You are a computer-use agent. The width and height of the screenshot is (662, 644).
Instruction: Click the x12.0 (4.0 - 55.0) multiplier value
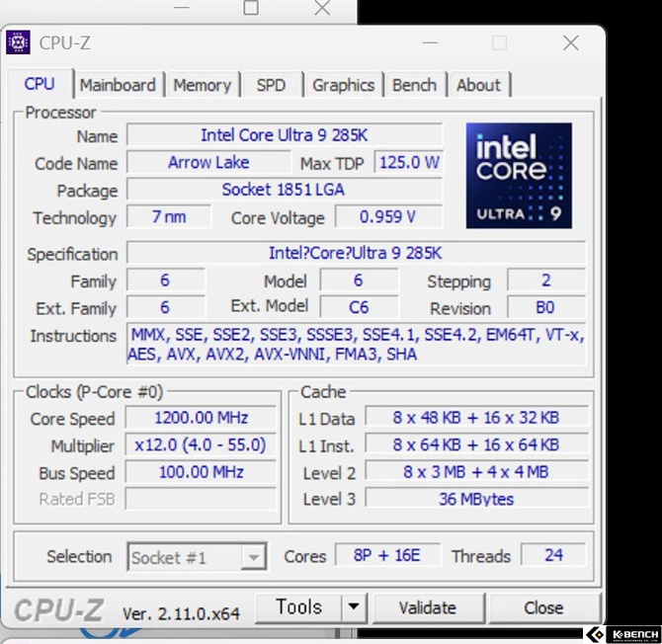[201, 444]
